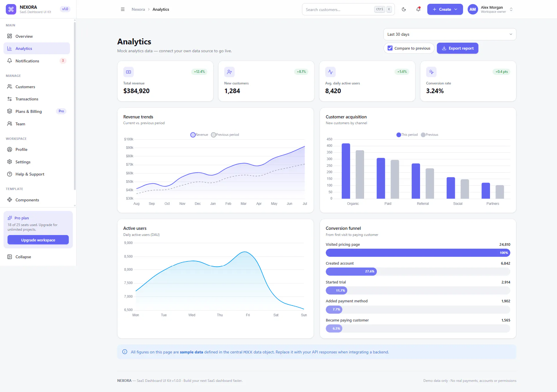This screenshot has width=557, height=392.
Task: Click Upgrade workspace button
Action: (x=38, y=240)
